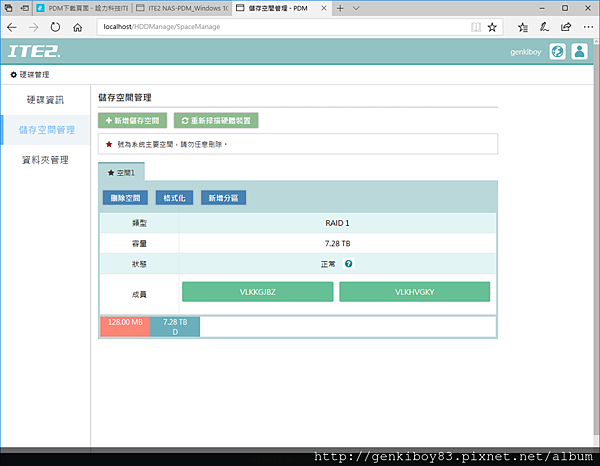This screenshot has height=466, width=600.
Task: Click 刪除空間 button
Action: (x=125, y=198)
